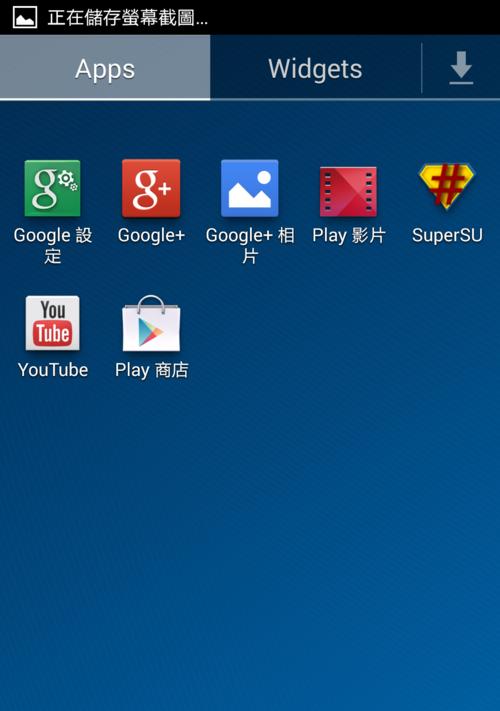Switch to the Apps tab

pos(105,67)
